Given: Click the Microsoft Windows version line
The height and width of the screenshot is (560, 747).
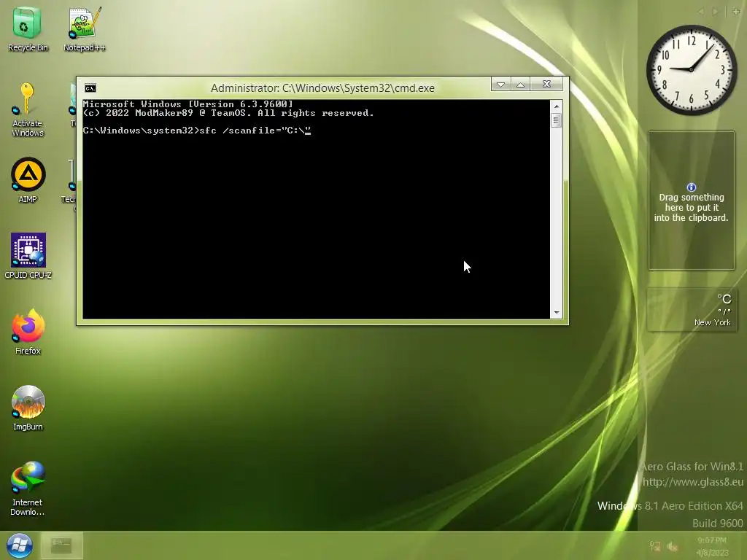Looking at the screenshot, I should [187, 104].
